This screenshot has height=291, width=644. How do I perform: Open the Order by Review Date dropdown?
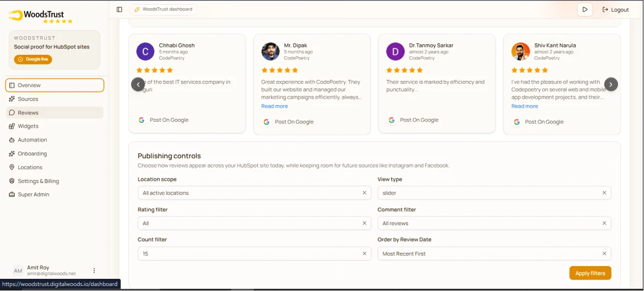click(494, 253)
